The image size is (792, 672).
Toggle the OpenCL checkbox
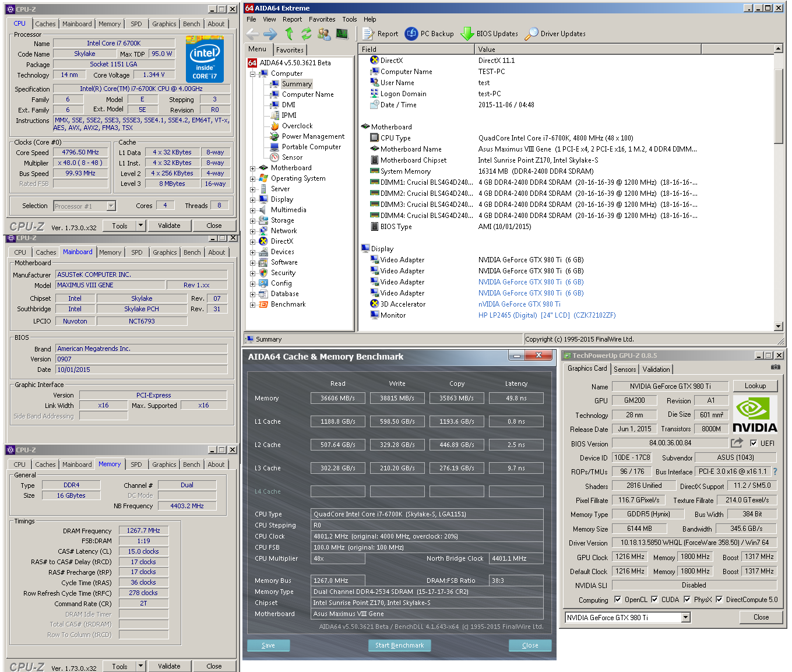pyautogui.click(x=618, y=599)
